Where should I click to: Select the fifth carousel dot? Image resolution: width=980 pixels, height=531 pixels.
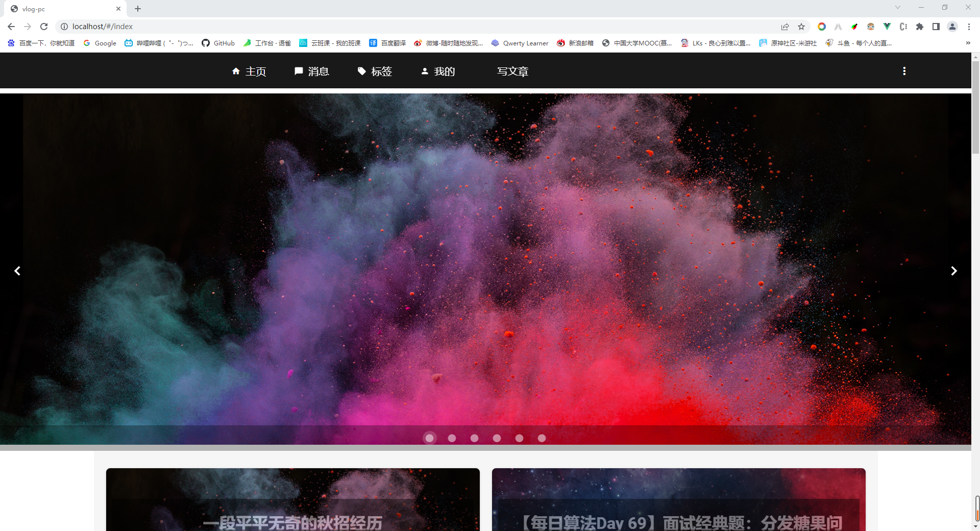pyautogui.click(x=519, y=438)
